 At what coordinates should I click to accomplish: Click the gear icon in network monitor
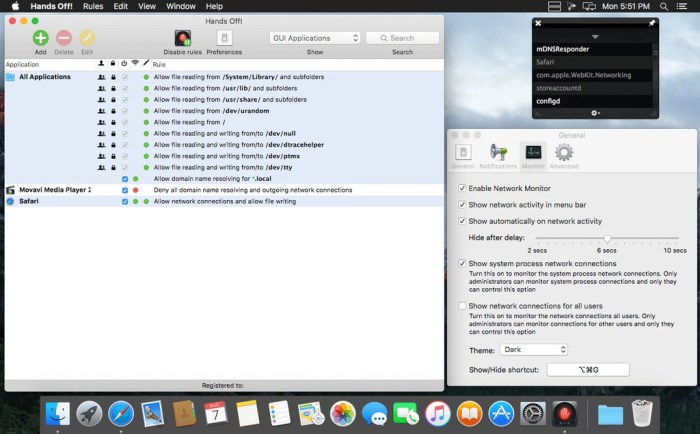[x=594, y=113]
